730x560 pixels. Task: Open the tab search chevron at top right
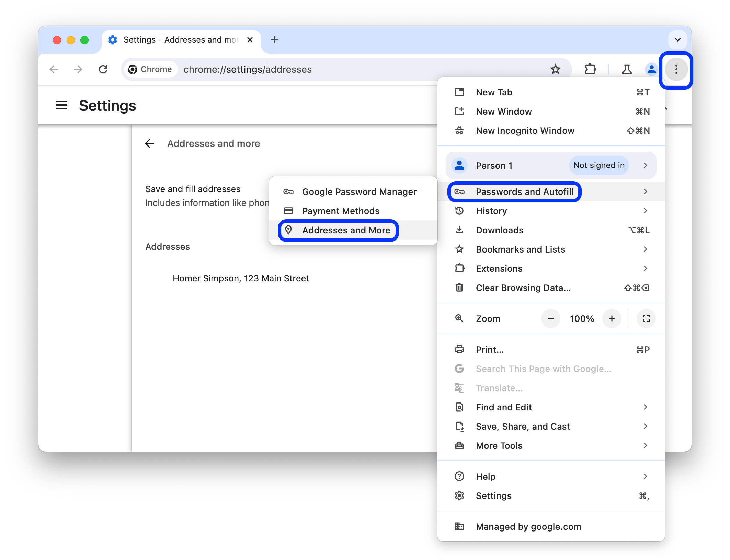click(677, 40)
